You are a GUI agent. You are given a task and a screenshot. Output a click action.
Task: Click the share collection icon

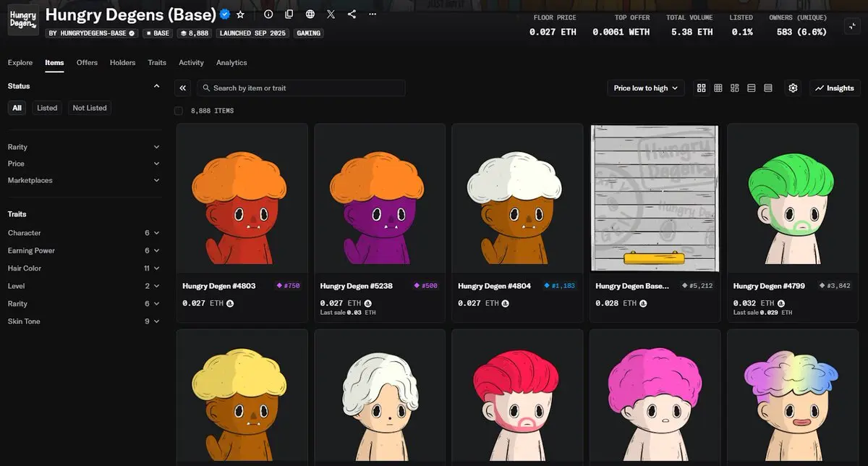(x=352, y=14)
